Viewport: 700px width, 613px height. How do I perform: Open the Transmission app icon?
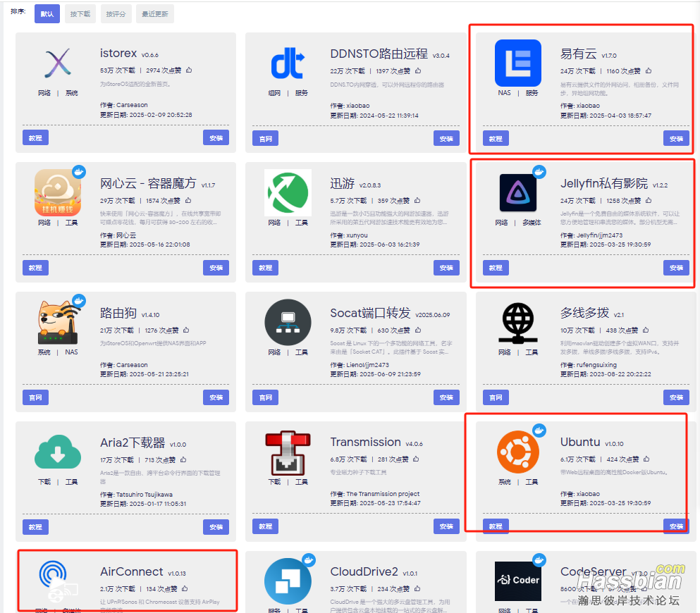click(288, 453)
